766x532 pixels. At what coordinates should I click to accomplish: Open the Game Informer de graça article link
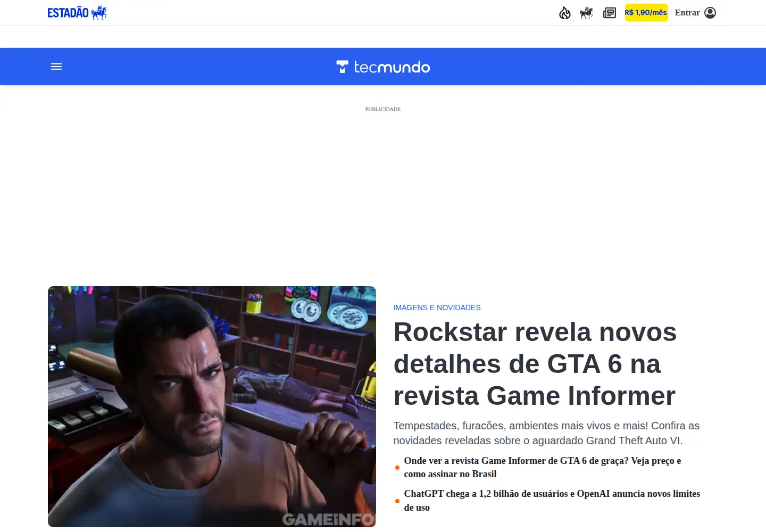click(543, 467)
